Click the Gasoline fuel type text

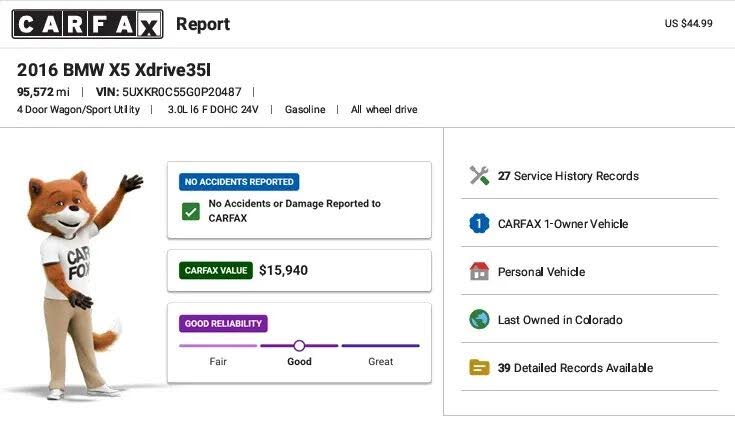[x=305, y=110]
